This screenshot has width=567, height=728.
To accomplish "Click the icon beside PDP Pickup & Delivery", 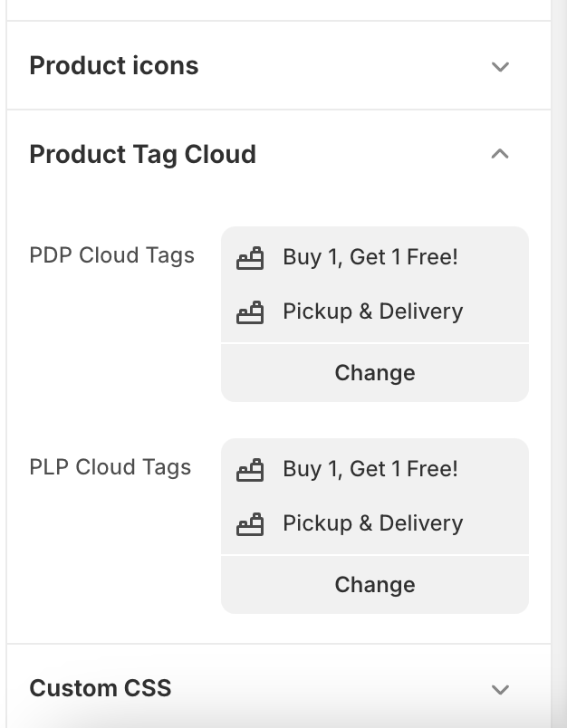I will [x=250, y=313].
